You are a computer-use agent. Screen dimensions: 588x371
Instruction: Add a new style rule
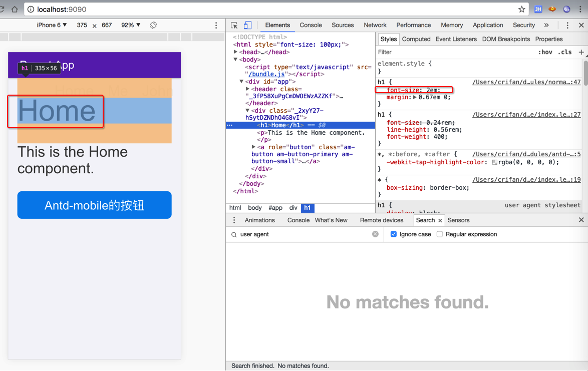click(581, 52)
